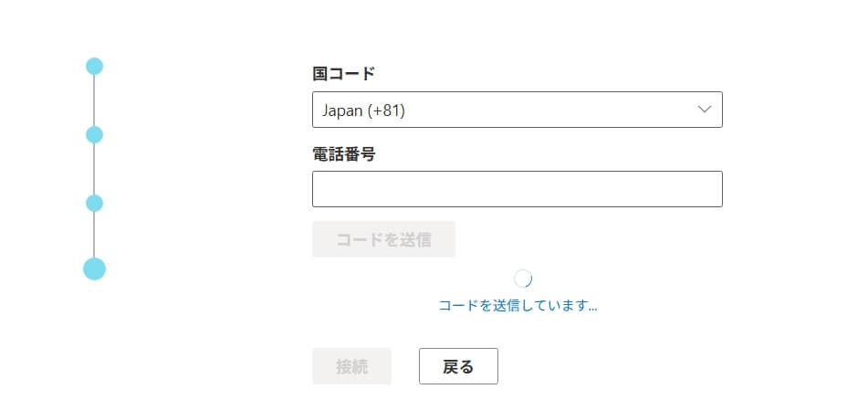Click the third step circle in progress indicator

coord(94,203)
